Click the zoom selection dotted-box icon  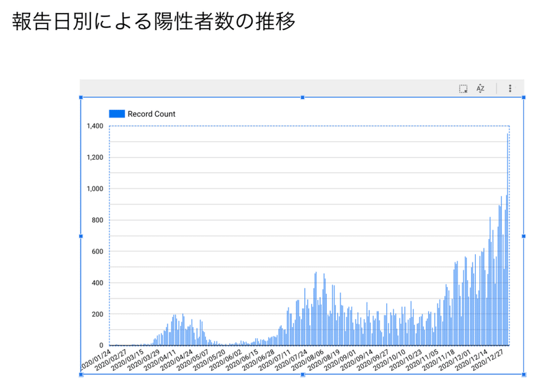tap(463, 89)
